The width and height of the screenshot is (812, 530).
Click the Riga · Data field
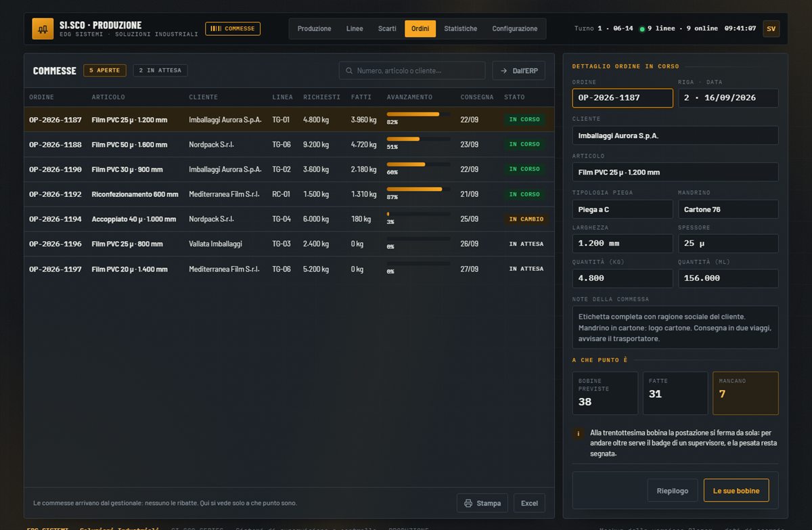(728, 97)
